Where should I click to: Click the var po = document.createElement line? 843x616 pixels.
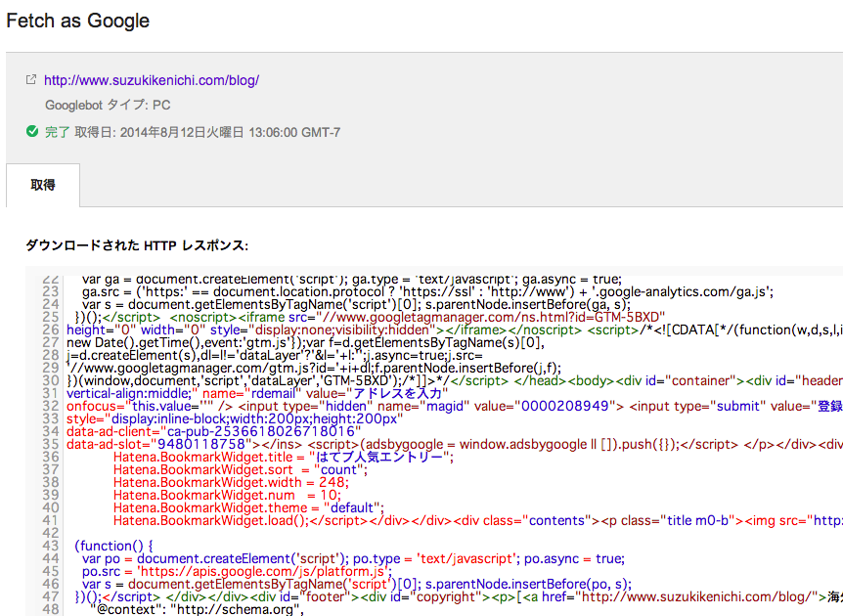[353, 559]
